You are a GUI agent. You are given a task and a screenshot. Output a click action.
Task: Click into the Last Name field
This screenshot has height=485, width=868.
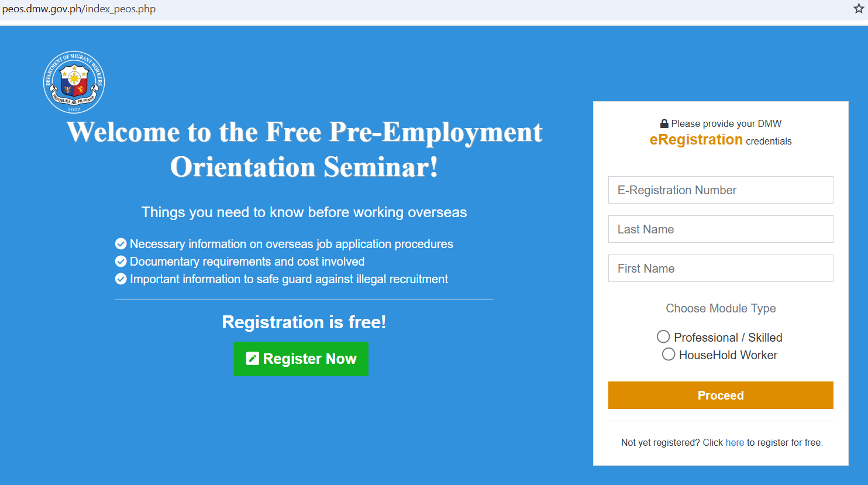tap(721, 229)
